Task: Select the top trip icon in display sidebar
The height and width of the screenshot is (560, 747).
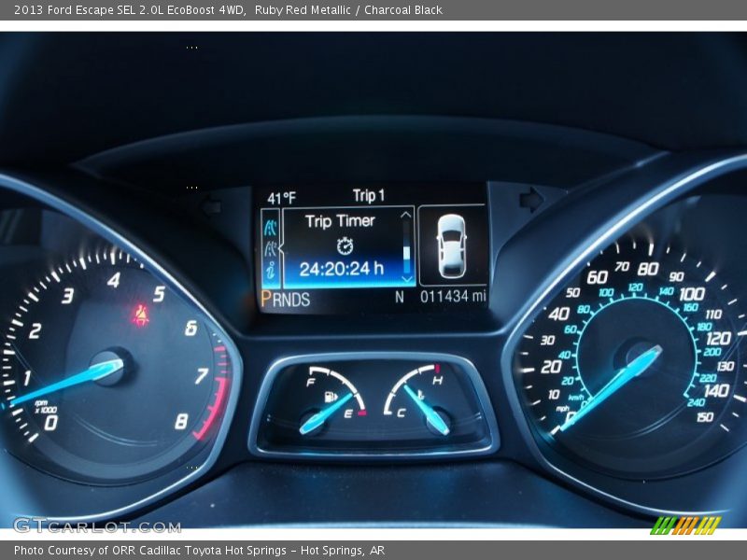Action: pyautogui.click(x=271, y=228)
